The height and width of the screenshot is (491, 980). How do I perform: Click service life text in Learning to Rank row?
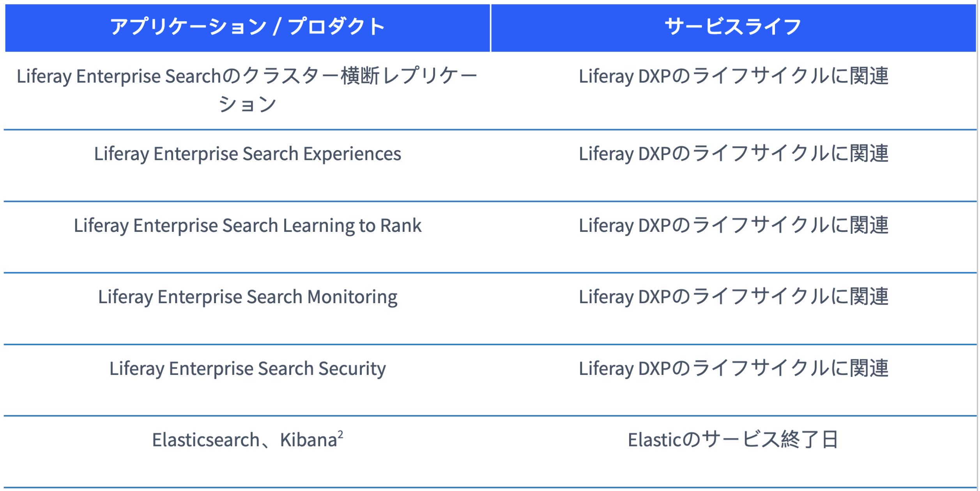tap(734, 226)
